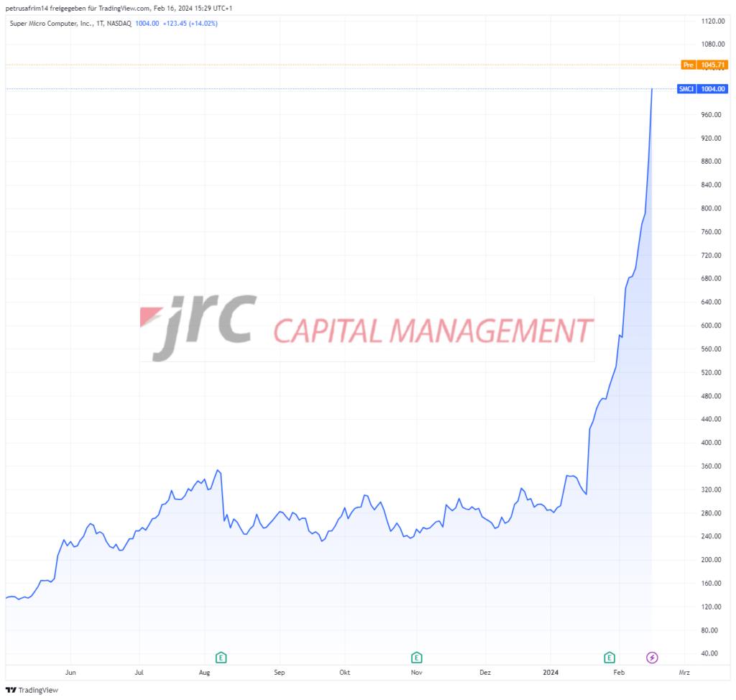This screenshot has height=700, width=736.
Task: Click the 520.00 price axis label
Action: [711, 372]
